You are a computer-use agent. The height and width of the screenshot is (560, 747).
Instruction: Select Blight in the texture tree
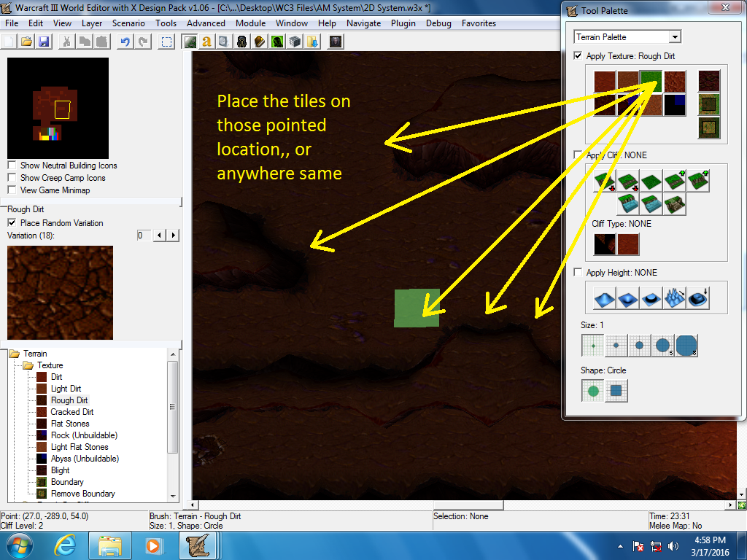(60, 470)
